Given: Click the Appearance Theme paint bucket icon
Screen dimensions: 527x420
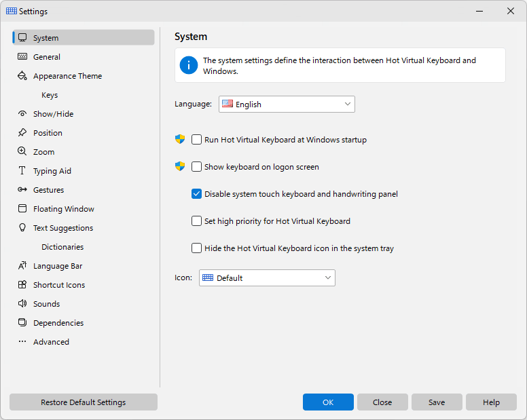Looking at the screenshot, I should (22, 75).
